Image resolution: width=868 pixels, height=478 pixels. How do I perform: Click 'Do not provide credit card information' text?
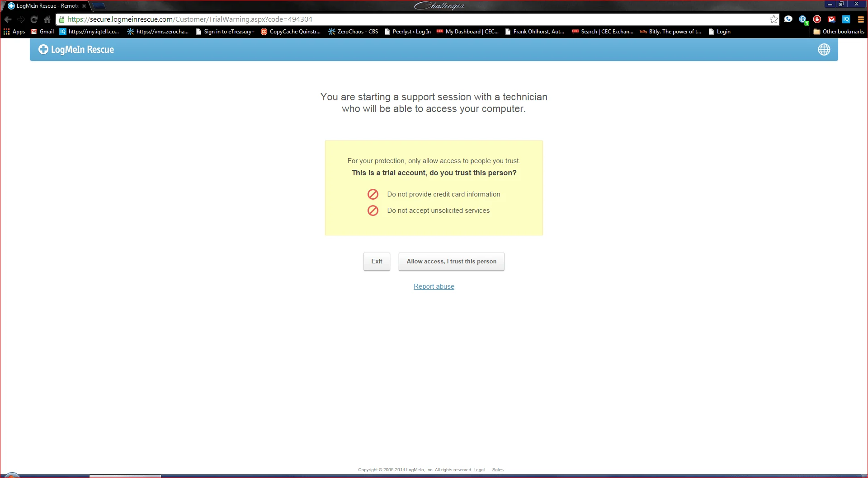443,194
